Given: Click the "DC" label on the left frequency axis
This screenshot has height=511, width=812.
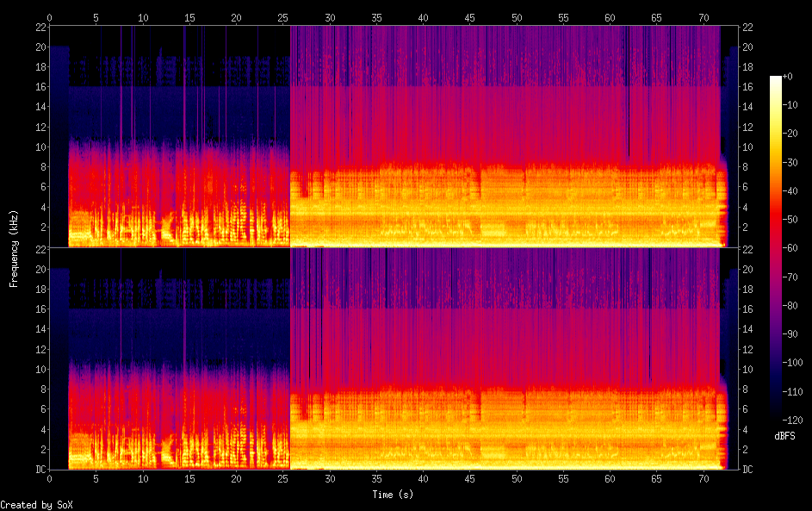Looking at the screenshot, I should click(40, 469).
